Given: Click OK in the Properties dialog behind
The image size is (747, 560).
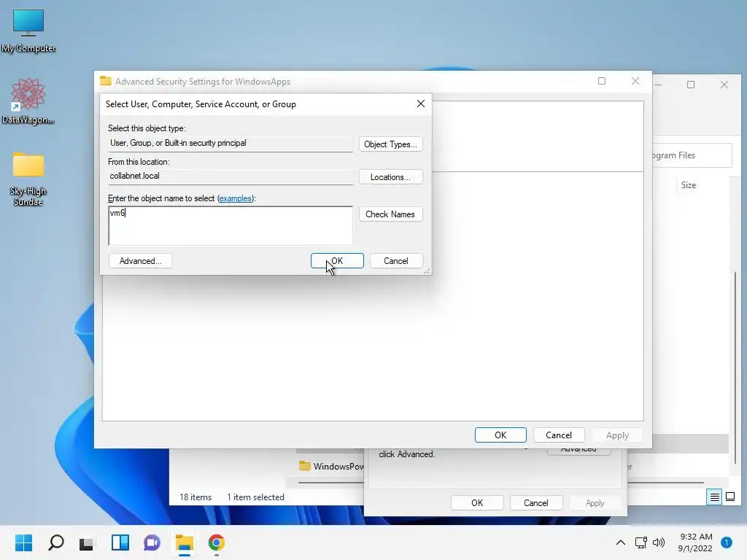Looking at the screenshot, I should (x=477, y=503).
